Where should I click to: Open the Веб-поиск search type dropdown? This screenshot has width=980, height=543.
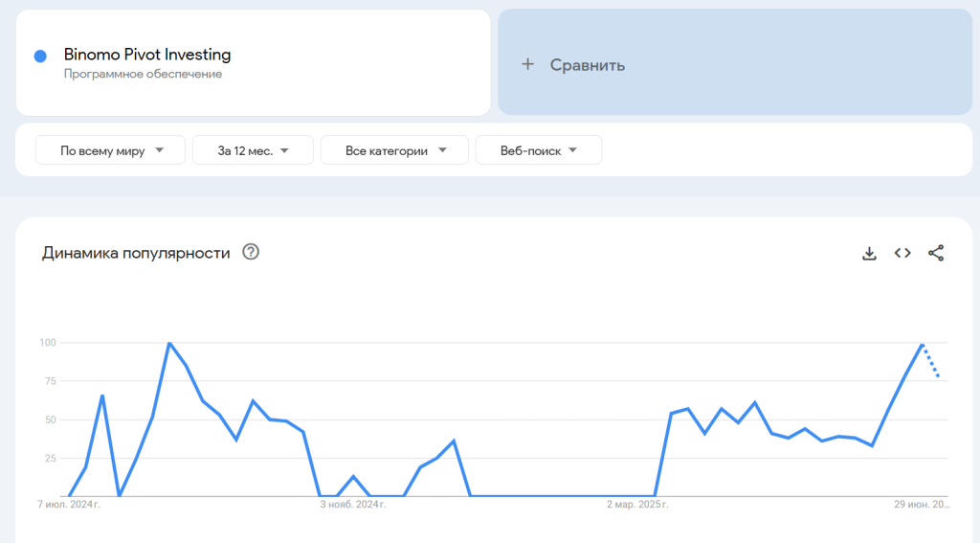[x=538, y=150]
